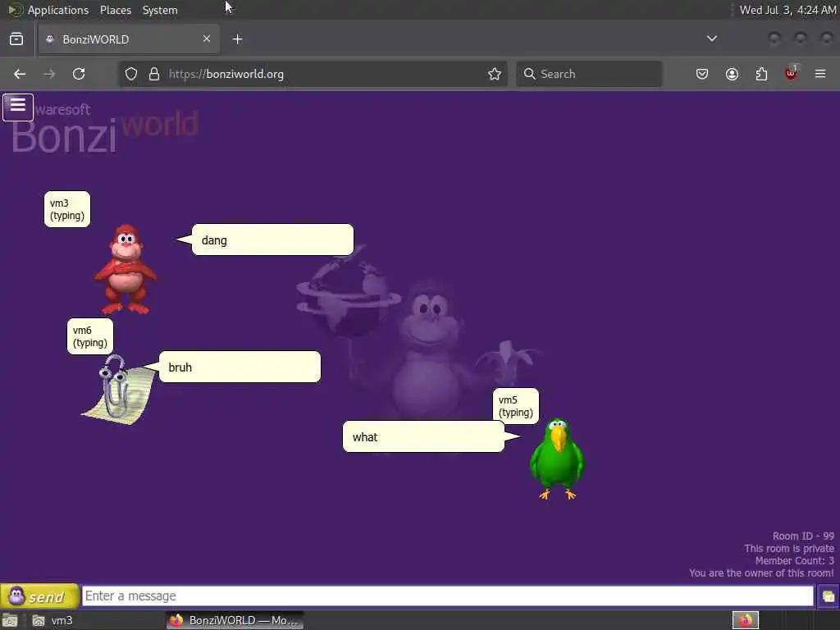This screenshot has height=630, width=840.
Task: Open the Firefox application menu
Action: tap(820, 74)
